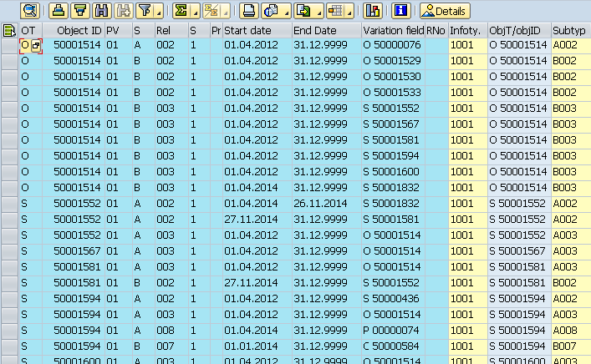This screenshot has width=591, height=364.
Task: Expand the Layout dropdown arrow
Action: 349,12
